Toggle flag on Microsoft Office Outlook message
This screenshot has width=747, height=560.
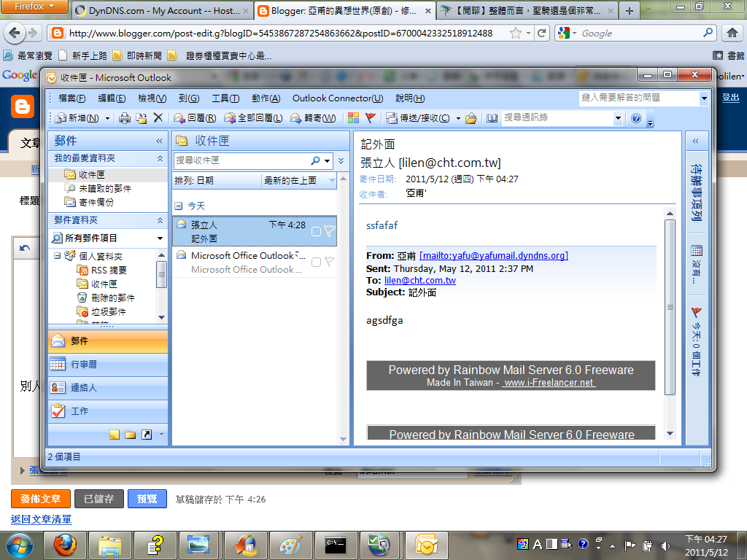tap(329, 262)
